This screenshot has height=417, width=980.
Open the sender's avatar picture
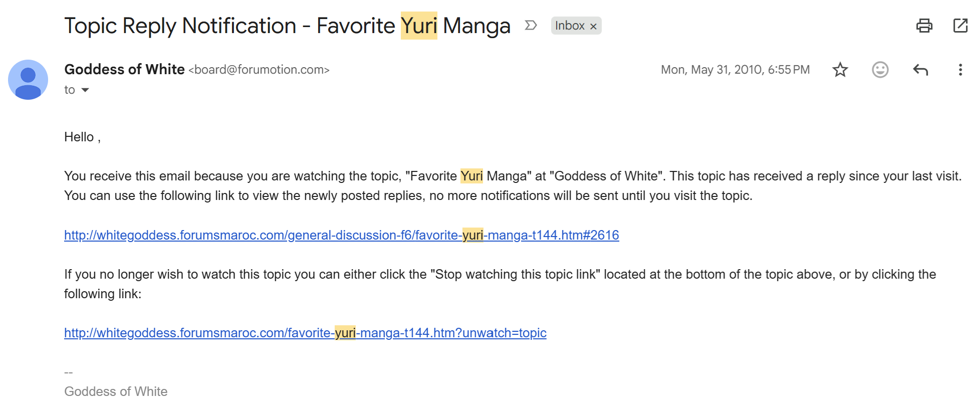pos(28,80)
